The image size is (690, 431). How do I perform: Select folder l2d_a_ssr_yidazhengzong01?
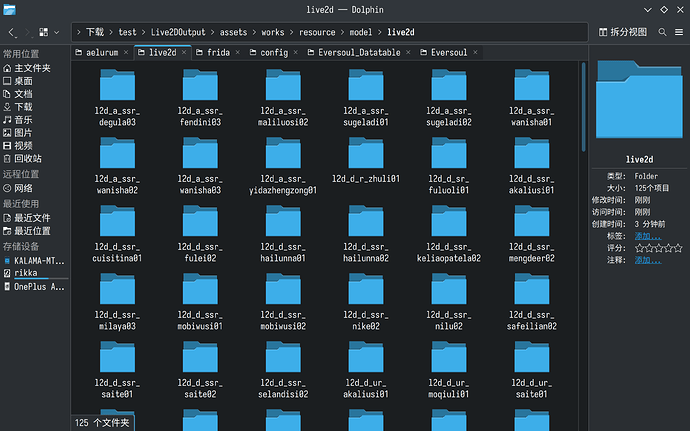pyautogui.click(x=283, y=166)
